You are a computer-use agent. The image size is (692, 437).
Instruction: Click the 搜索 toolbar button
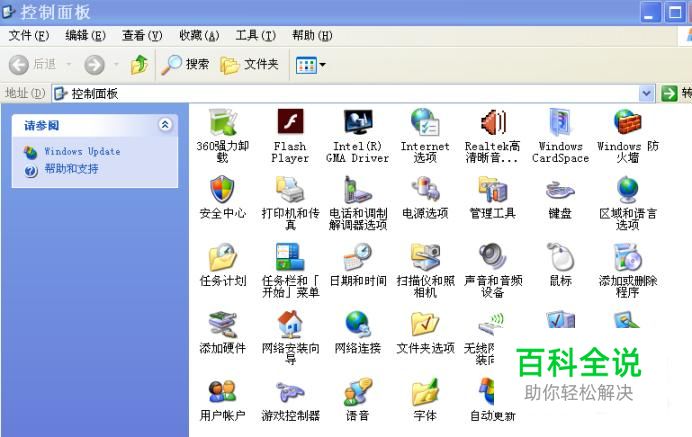(x=185, y=65)
